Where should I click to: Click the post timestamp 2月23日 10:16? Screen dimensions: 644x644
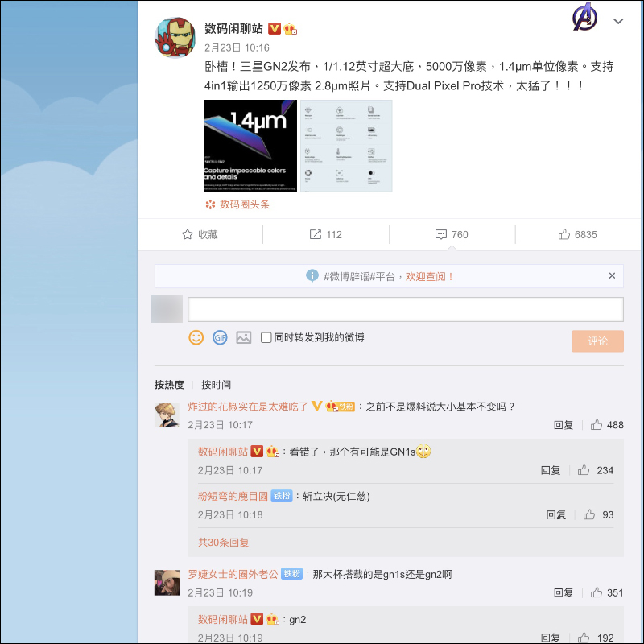click(x=237, y=48)
